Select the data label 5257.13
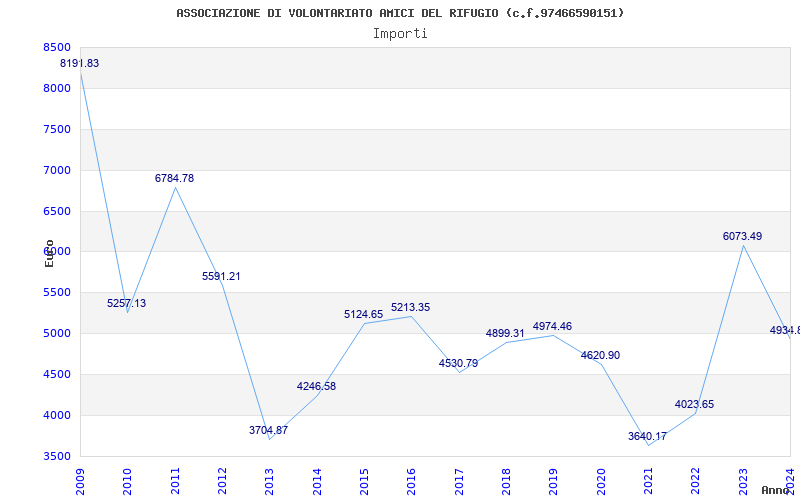The height and width of the screenshot is (500, 800). click(x=127, y=304)
